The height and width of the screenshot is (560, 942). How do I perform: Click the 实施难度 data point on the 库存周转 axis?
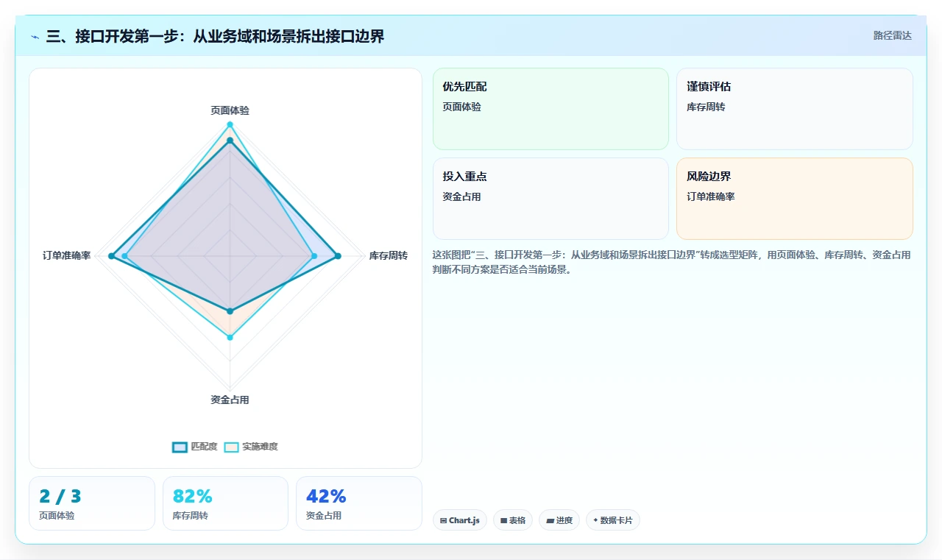click(314, 256)
